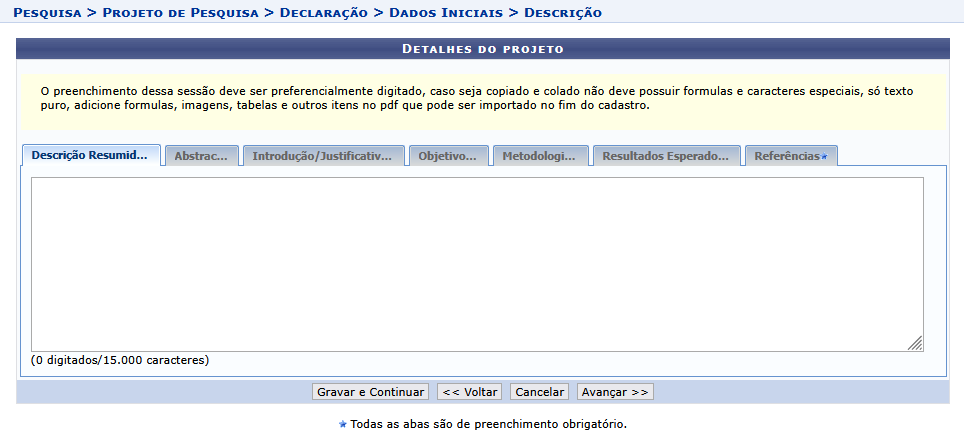Screen dimensions: 964x436
Task: Switch to the Abstract tab
Action: [x=201, y=157]
